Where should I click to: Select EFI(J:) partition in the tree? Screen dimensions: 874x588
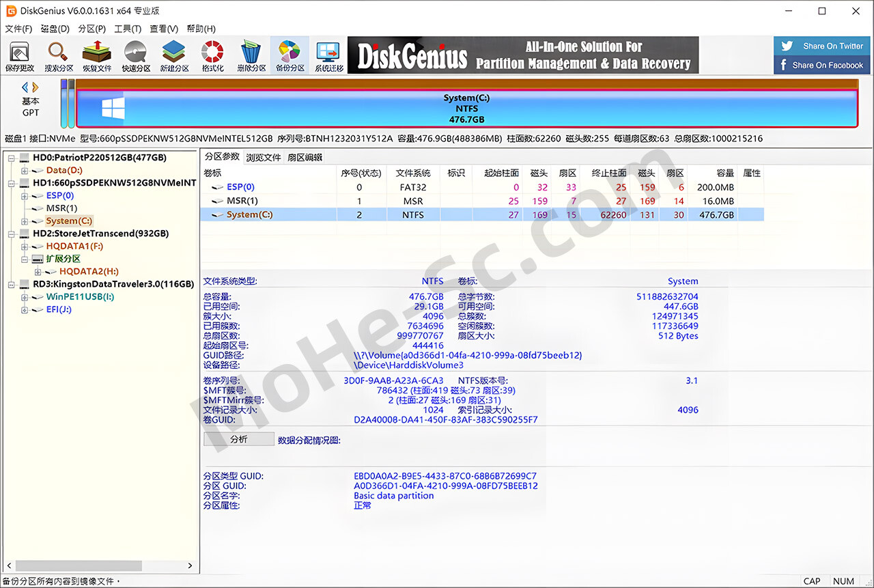(58, 310)
